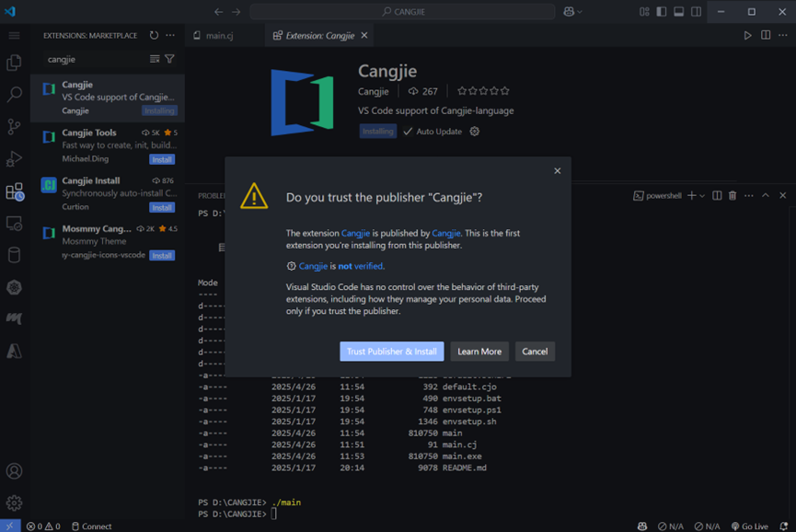
Task: Open the remote window status button
Action: click(x=10, y=526)
